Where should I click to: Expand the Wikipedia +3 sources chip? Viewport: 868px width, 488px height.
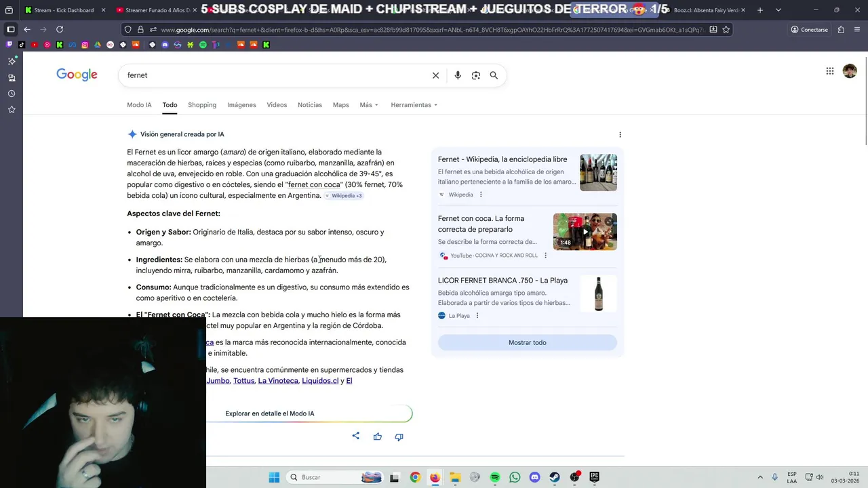pos(344,196)
